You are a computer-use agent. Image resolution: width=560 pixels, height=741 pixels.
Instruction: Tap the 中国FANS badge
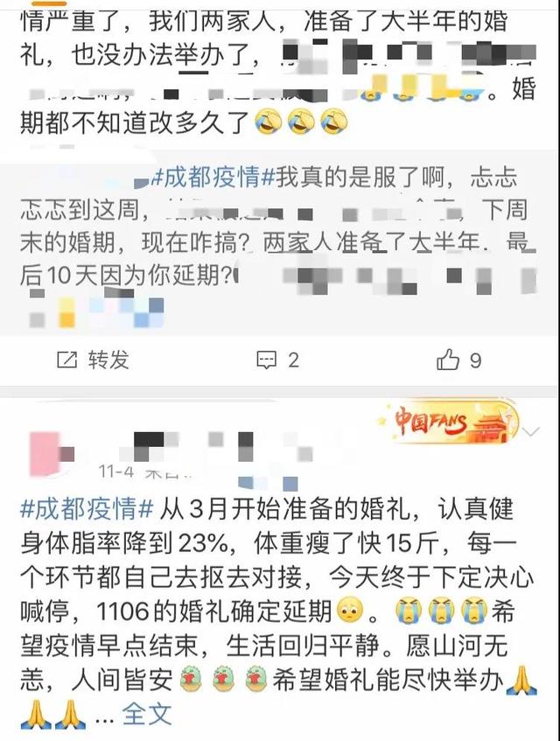(x=448, y=422)
